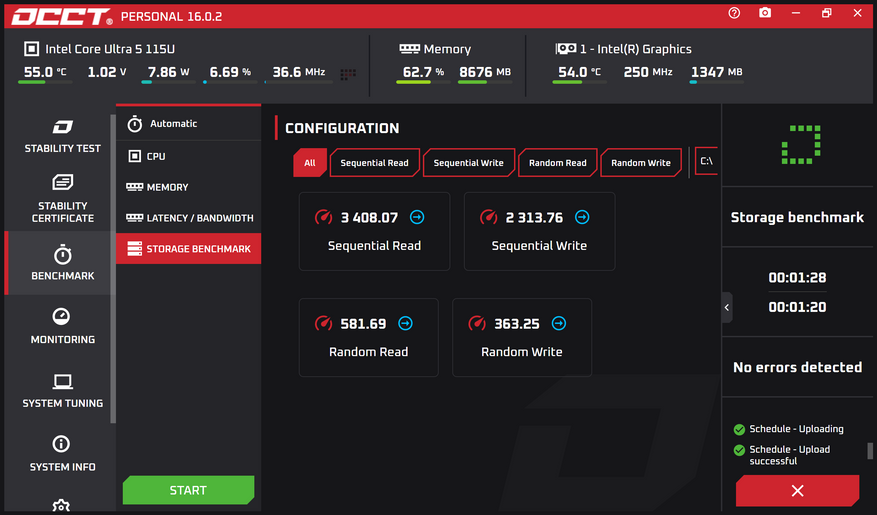
Task: Click the 2 313.76 Sequential Write value
Action: tap(534, 218)
